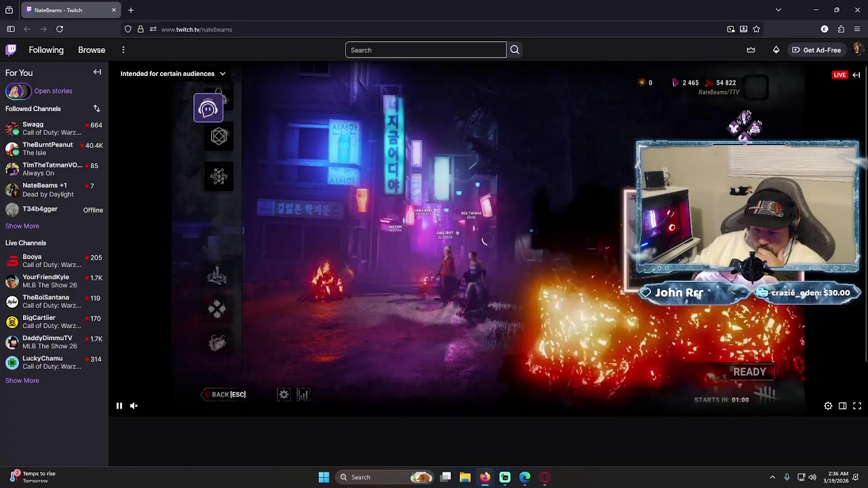Open TheBurntPeanut channel
Image resolution: width=868 pixels, height=488 pixels.
pyautogui.click(x=54, y=148)
